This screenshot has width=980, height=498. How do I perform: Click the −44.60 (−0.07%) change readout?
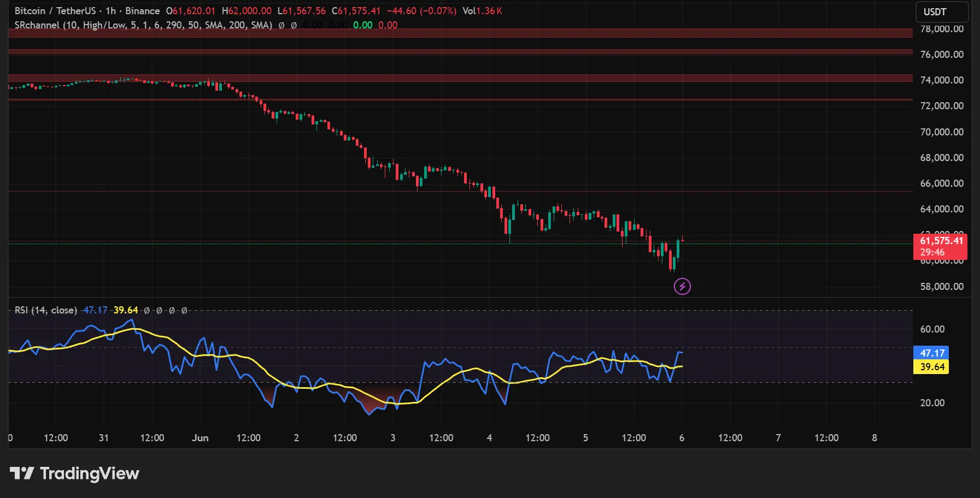421,11
